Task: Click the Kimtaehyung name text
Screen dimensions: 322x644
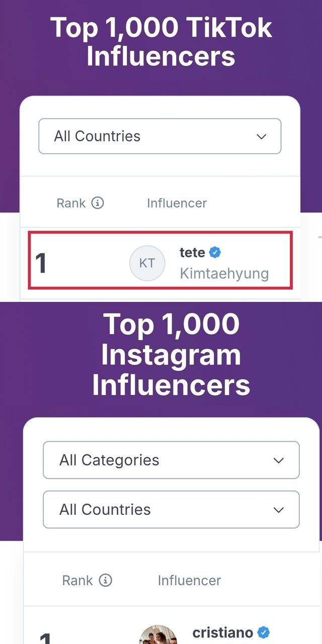Action: [224, 274]
